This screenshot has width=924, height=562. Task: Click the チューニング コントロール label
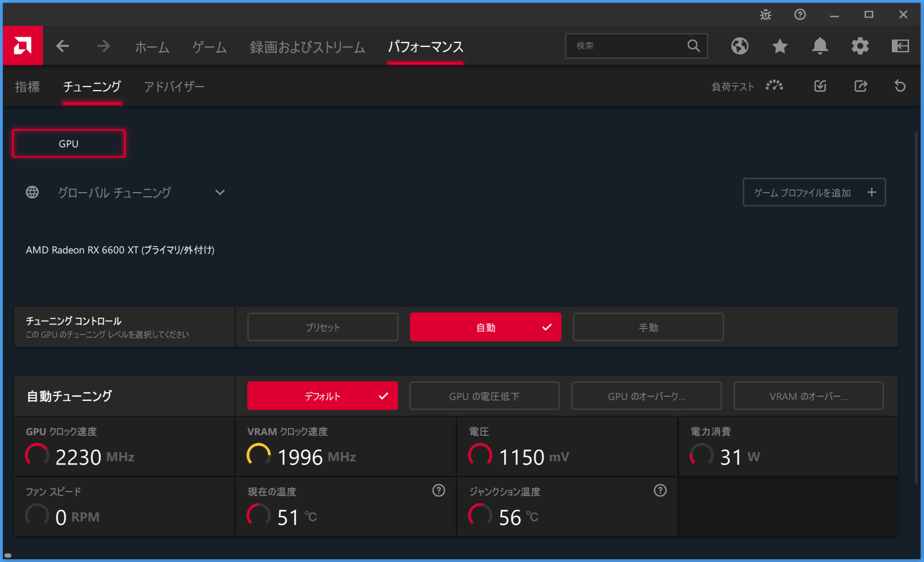coord(73,321)
